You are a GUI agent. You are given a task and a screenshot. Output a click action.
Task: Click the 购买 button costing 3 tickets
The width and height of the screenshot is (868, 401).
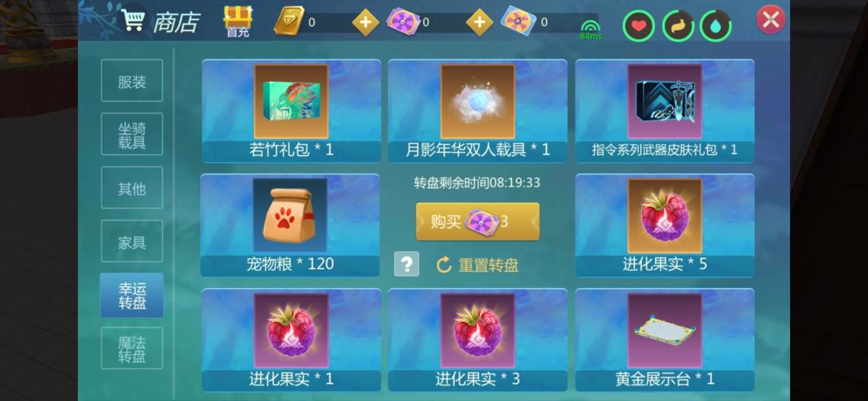click(x=478, y=221)
